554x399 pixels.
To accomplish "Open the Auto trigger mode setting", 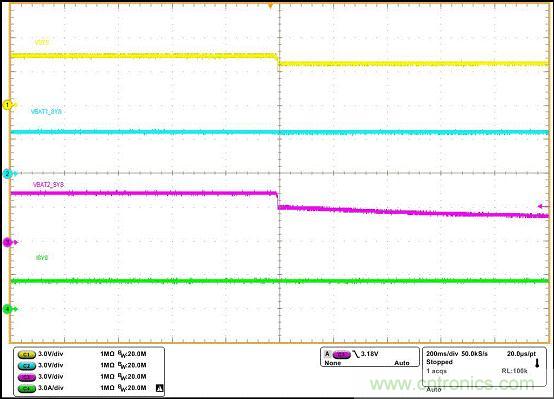I will [x=402, y=363].
